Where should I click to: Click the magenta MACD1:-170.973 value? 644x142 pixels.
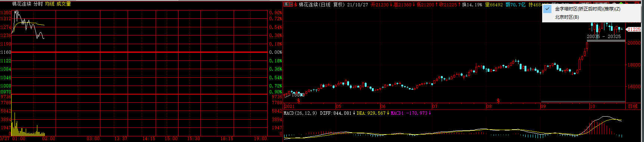tap(409, 113)
